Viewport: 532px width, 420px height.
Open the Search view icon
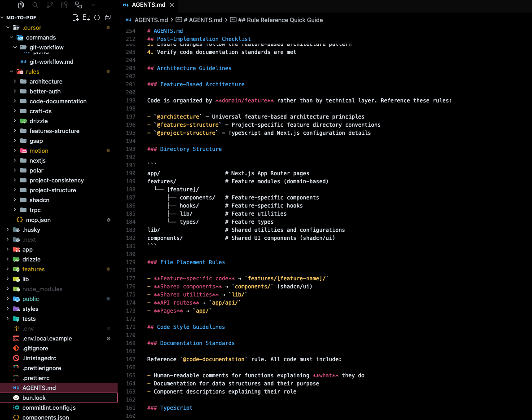(35, 5)
